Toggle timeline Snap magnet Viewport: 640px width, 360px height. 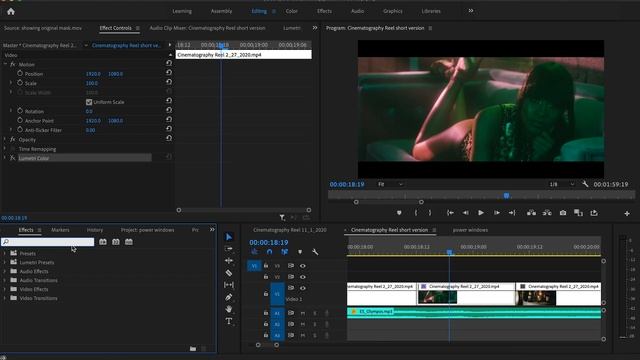click(x=269, y=252)
